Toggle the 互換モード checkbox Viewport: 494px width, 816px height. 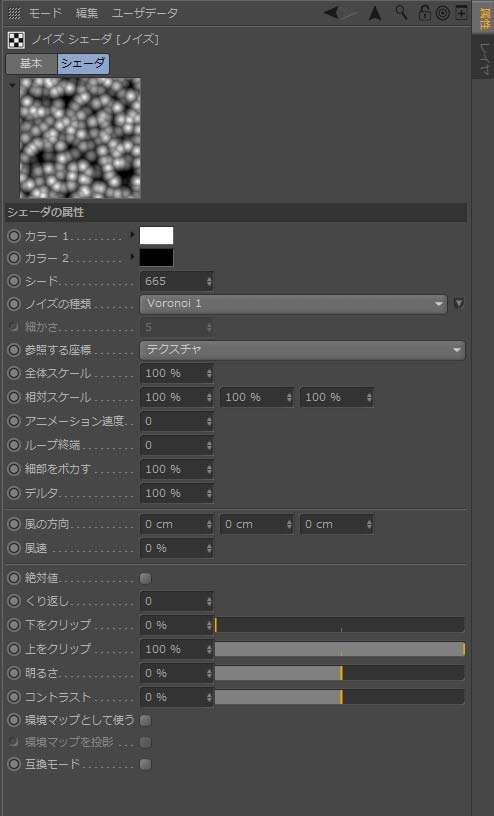click(146, 764)
